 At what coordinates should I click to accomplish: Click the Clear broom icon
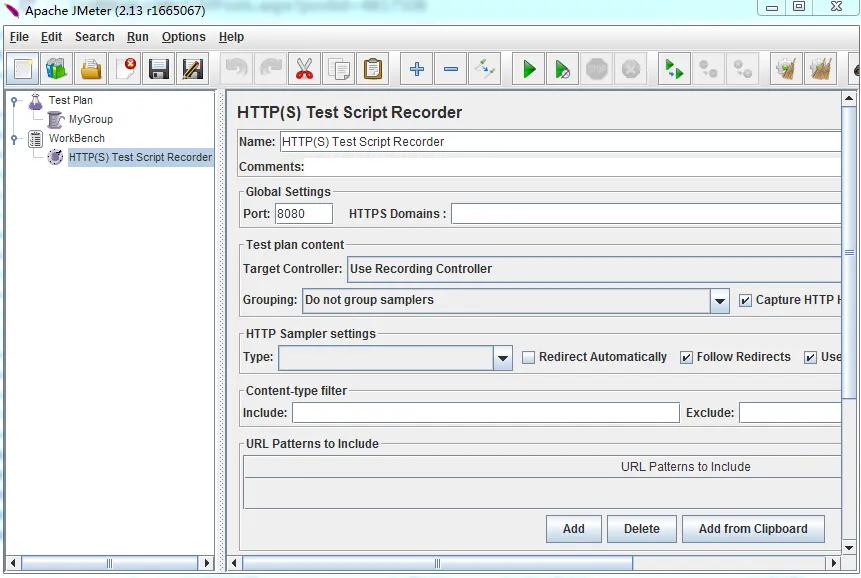[787, 69]
